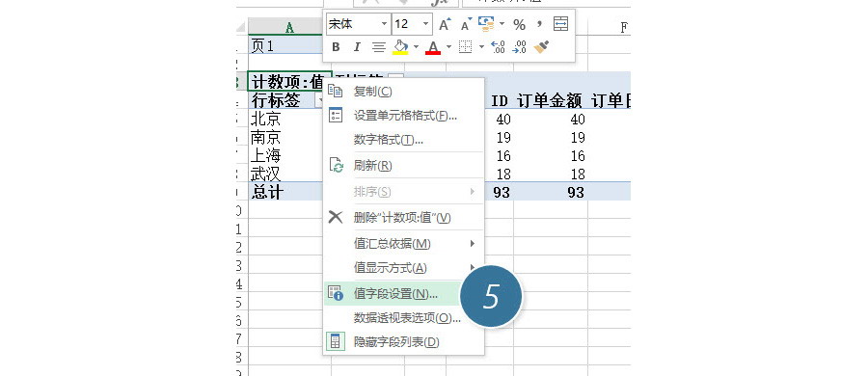
Task: Click 刷新(R) to refresh pivot table
Action: point(403,166)
